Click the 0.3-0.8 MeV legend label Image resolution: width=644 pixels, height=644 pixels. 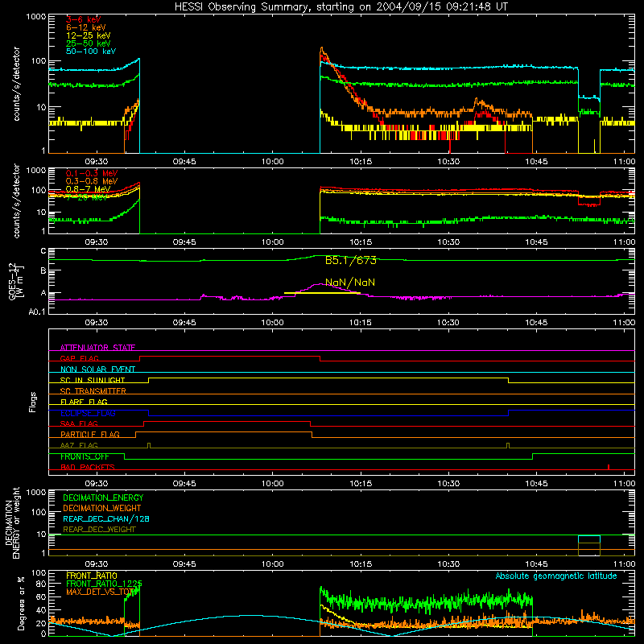92,181
